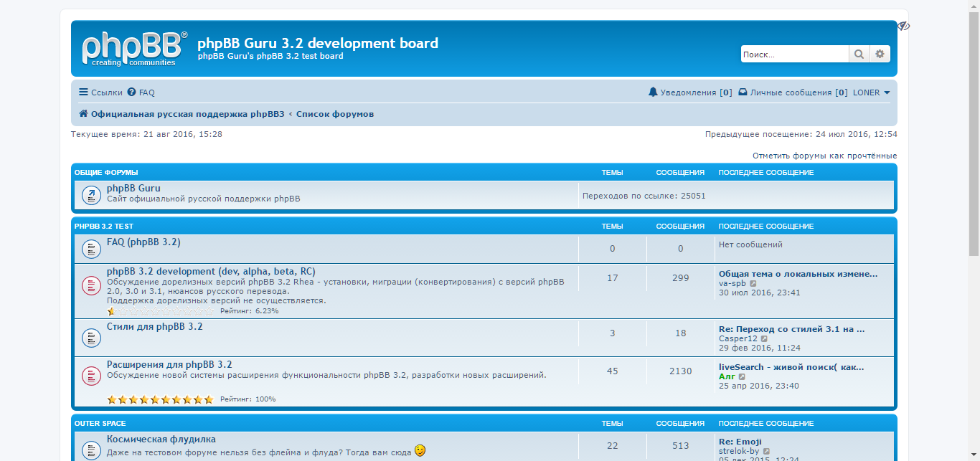Click Отметить форумы как прочтённые

point(824,156)
